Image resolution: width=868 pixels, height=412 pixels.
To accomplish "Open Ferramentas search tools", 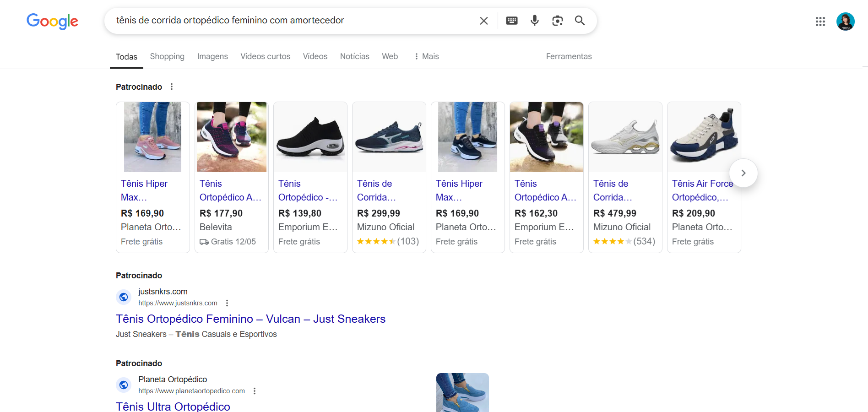I will (569, 56).
